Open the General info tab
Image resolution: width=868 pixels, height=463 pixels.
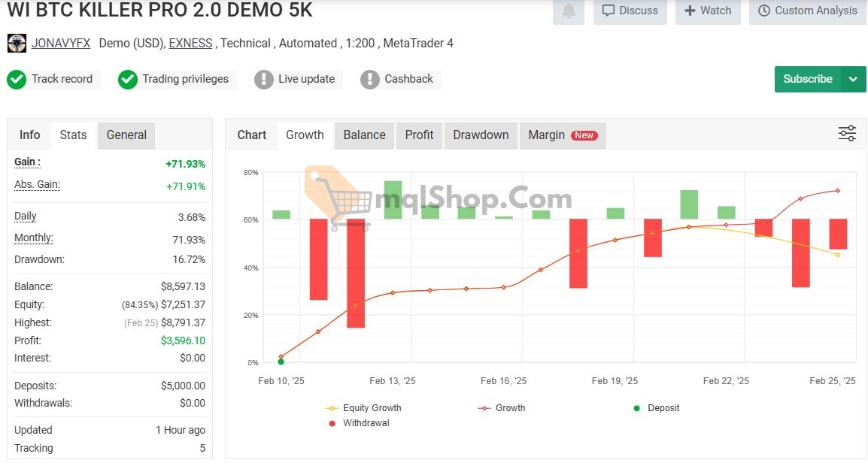[x=126, y=135]
